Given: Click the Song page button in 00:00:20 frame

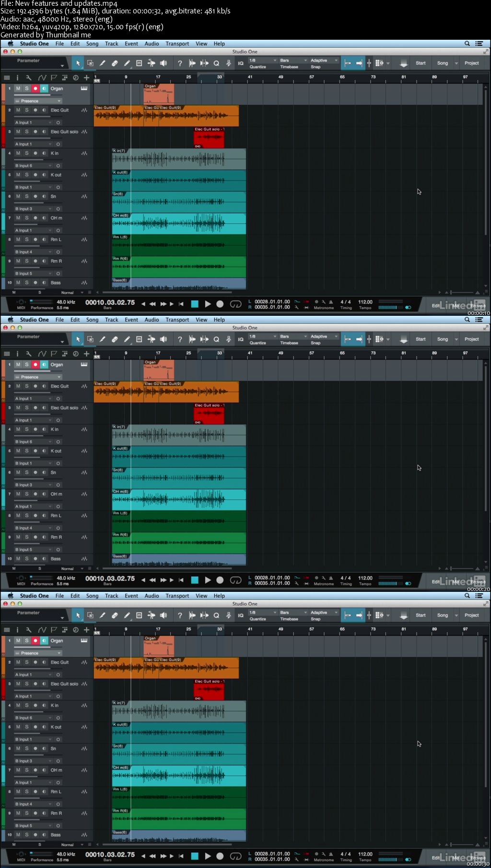Looking at the screenshot, I should pos(443,339).
